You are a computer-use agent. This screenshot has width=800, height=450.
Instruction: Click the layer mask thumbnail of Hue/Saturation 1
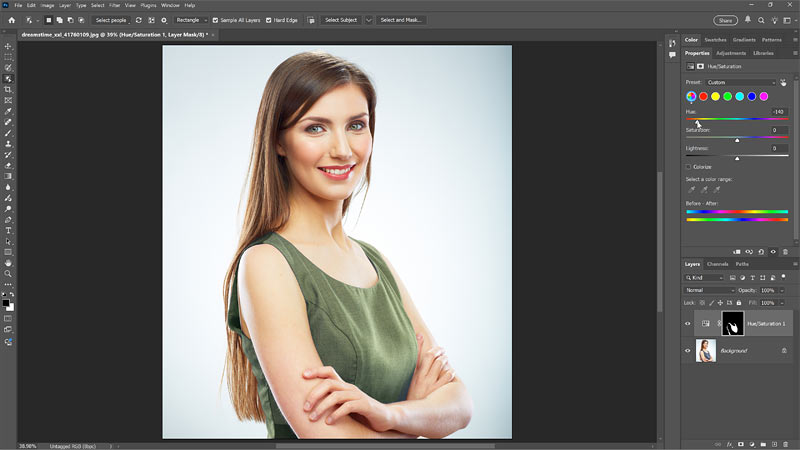tap(732, 323)
